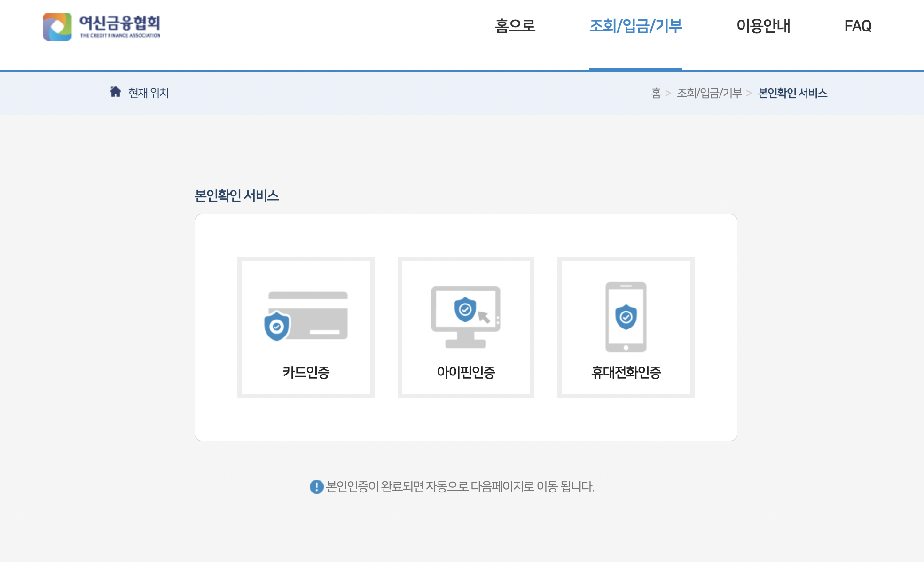This screenshot has width=924, height=562.
Task: Select 카드인증 verification option
Action: click(x=306, y=372)
